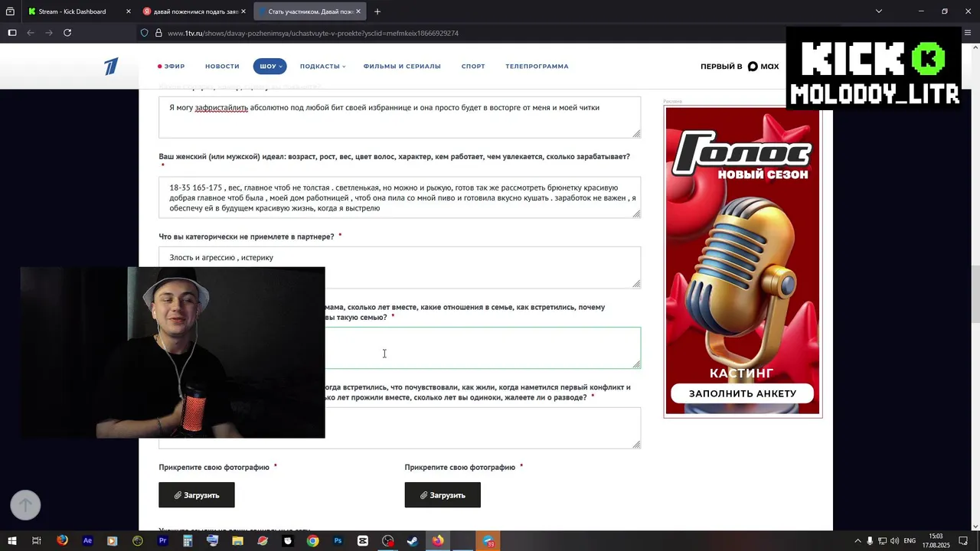Viewport: 980px width, 551px height.
Task: Click the shield tracking protection icon
Action: point(145,33)
